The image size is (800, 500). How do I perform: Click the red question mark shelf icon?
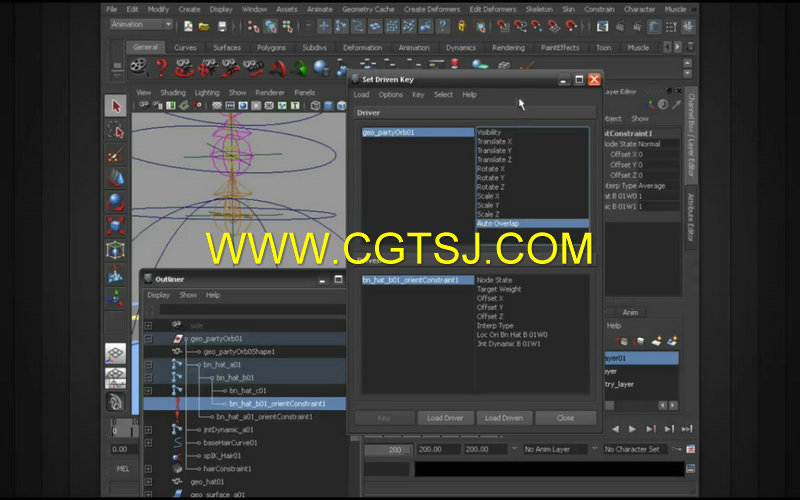click(161, 67)
